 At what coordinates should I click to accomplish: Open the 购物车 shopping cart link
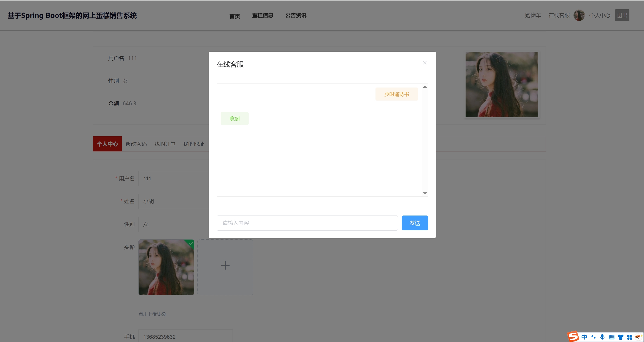click(533, 15)
